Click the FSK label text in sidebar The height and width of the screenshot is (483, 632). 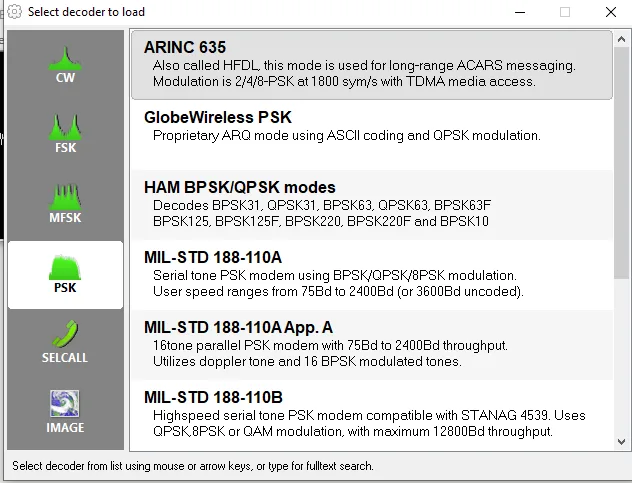point(65,148)
